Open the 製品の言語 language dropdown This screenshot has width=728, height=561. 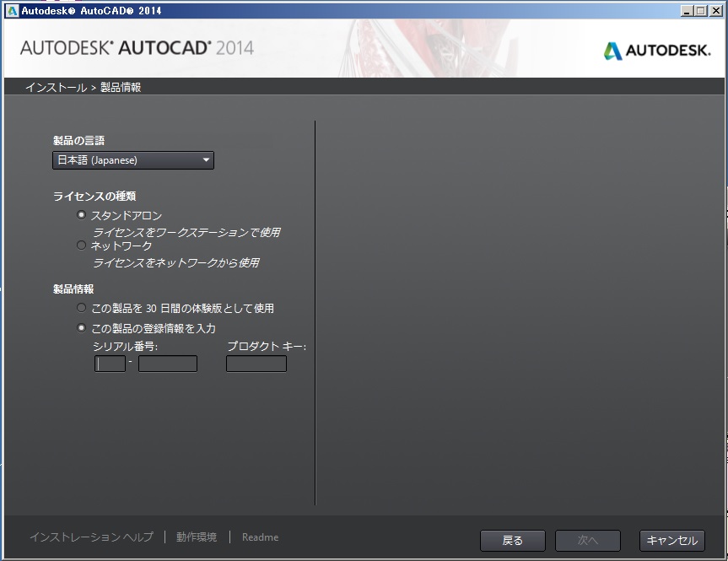coord(133,160)
